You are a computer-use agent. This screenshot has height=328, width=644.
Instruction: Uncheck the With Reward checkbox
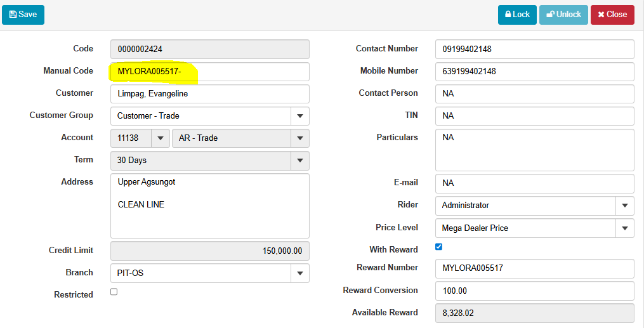coord(438,247)
